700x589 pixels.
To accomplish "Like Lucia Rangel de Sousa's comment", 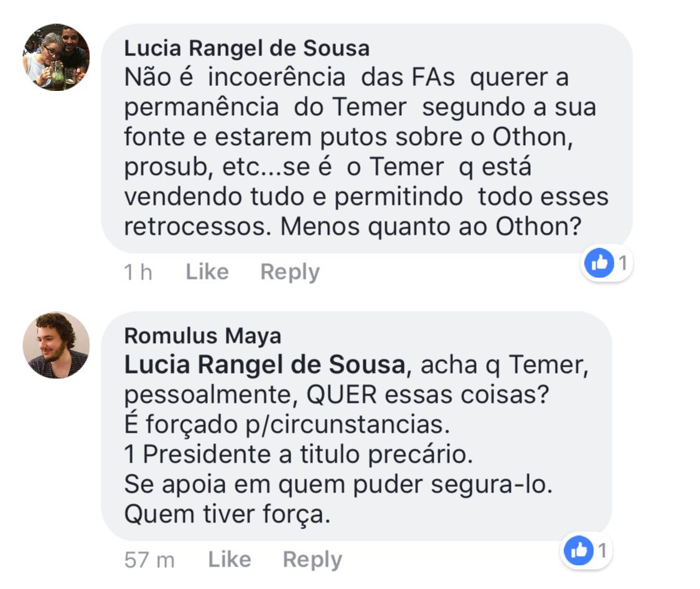I will [207, 272].
